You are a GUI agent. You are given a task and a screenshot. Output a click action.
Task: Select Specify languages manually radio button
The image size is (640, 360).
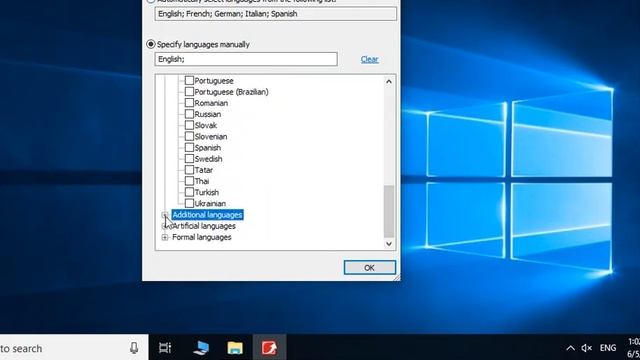click(151, 44)
